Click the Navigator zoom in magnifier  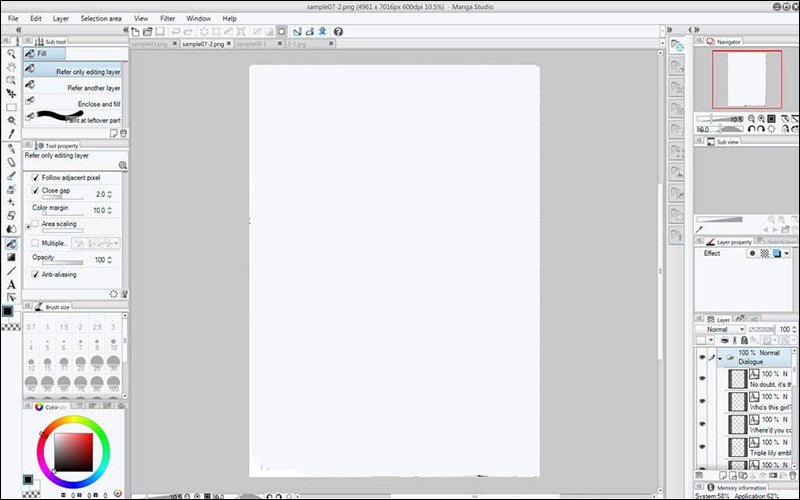point(761,119)
